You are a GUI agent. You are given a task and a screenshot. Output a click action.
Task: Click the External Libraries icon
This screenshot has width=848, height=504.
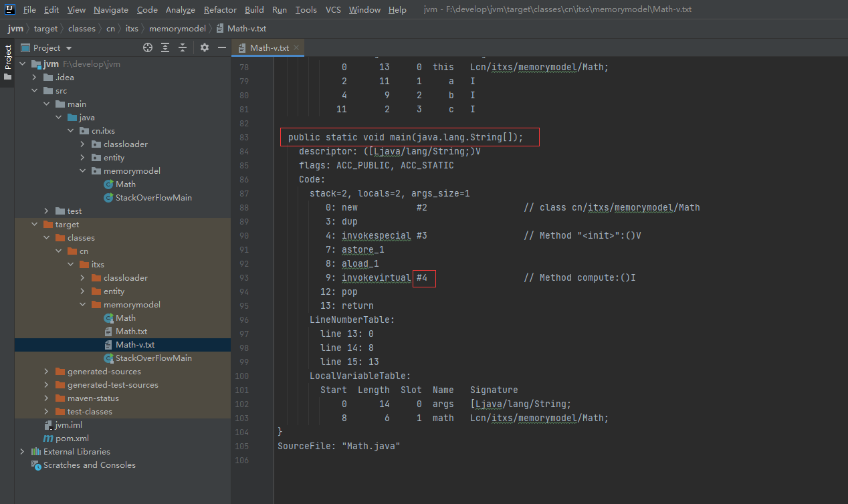(36, 452)
